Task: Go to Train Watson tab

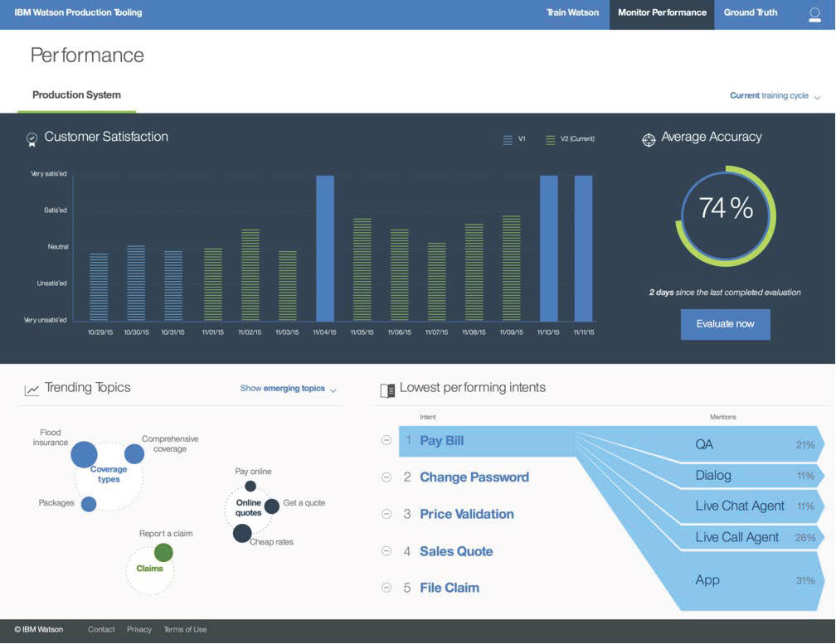Action: coord(572,12)
